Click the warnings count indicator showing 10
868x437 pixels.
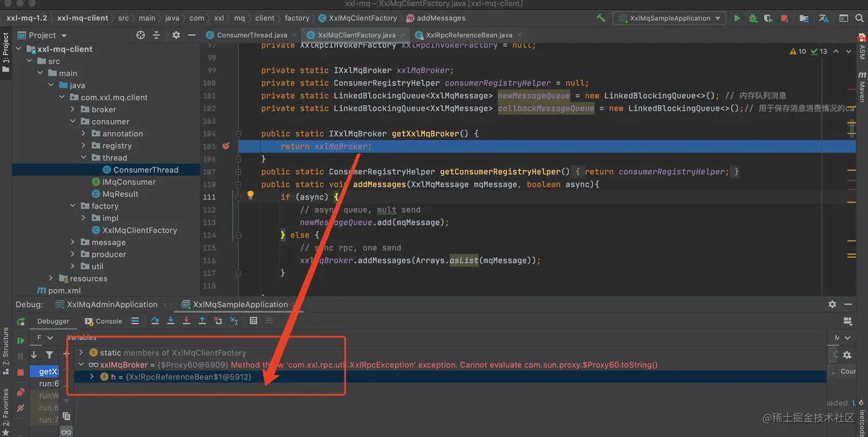pos(798,51)
